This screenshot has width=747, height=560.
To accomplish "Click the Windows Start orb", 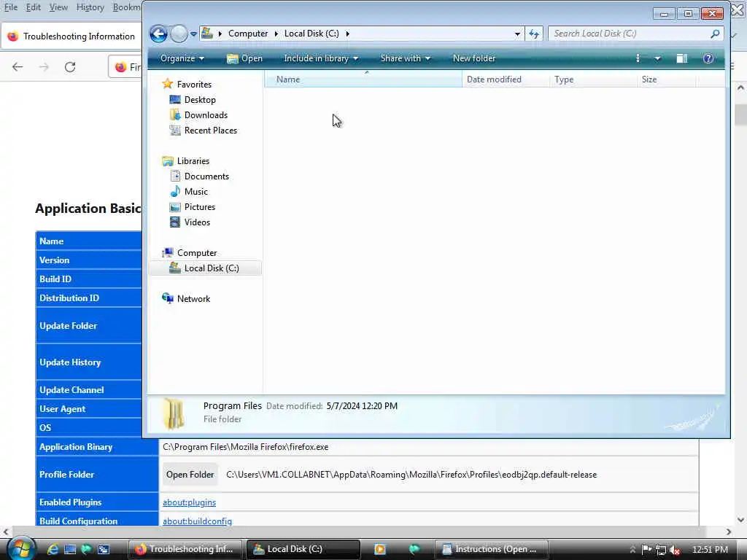I will pos(21,548).
